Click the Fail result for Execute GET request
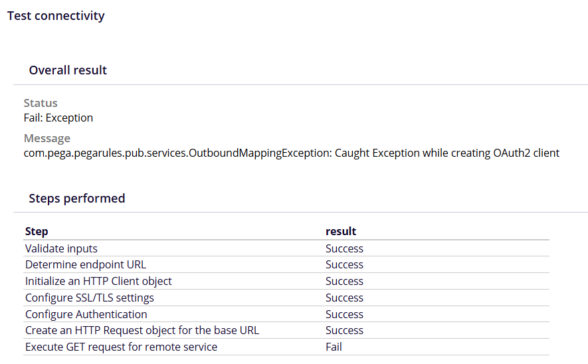588x364 pixels. pyautogui.click(x=334, y=347)
